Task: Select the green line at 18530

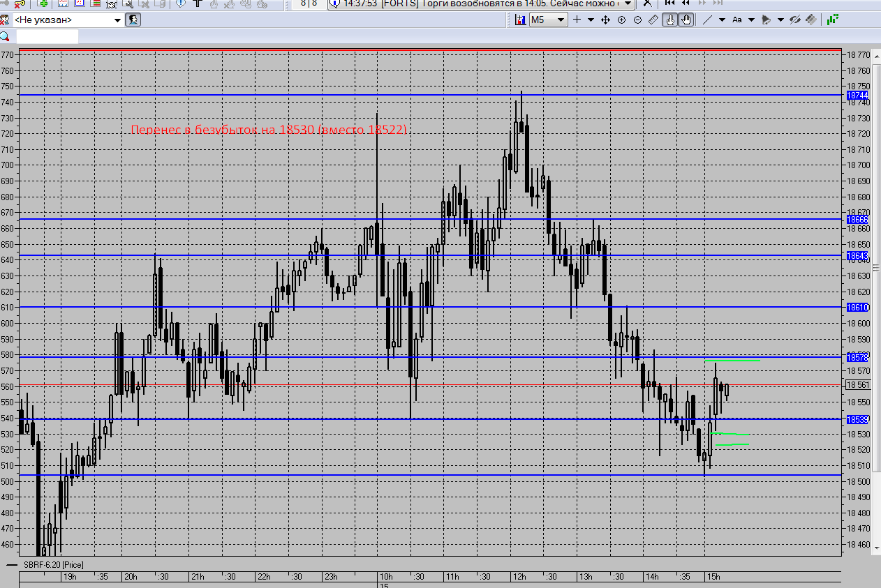Action: point(730,434)
